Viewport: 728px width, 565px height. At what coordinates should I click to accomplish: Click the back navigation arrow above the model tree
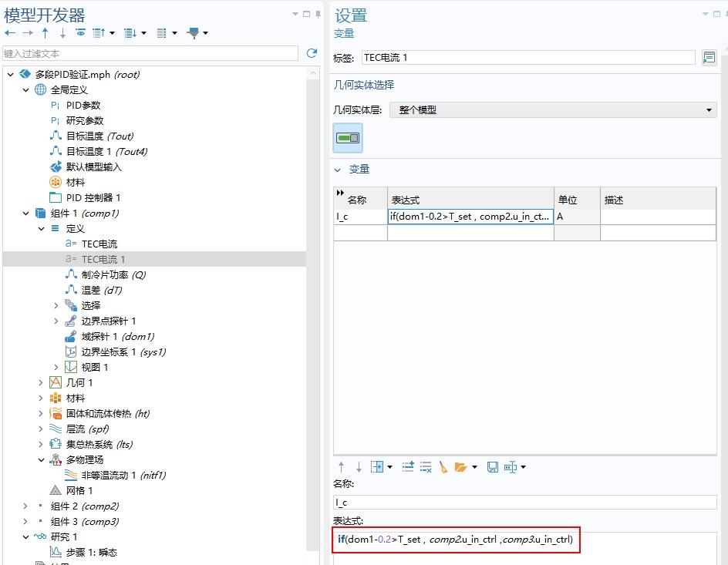coord(10,33)
